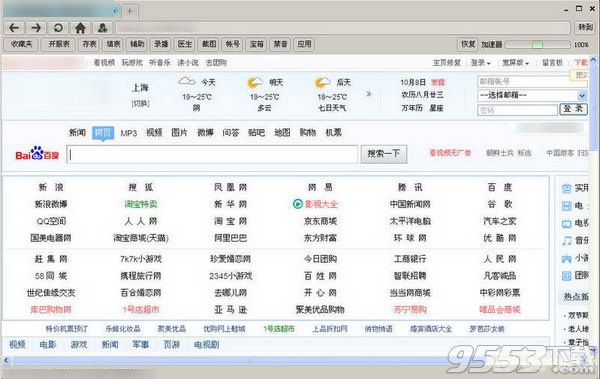Adjust the 加速器 speed slider
Screen dimensions: 600x379
pos(538,45)
